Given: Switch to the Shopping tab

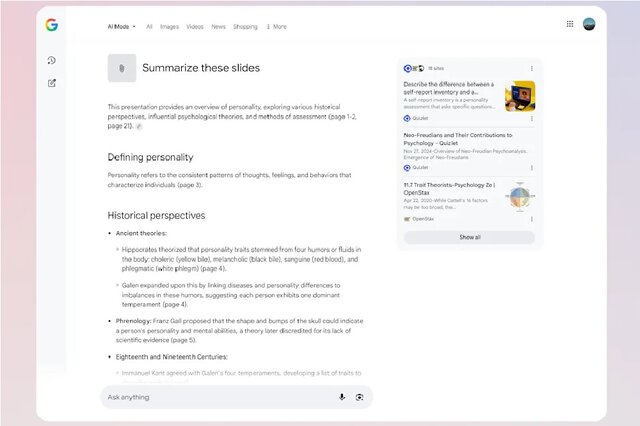Looking at the screenshot, I should tap(245, 27).
